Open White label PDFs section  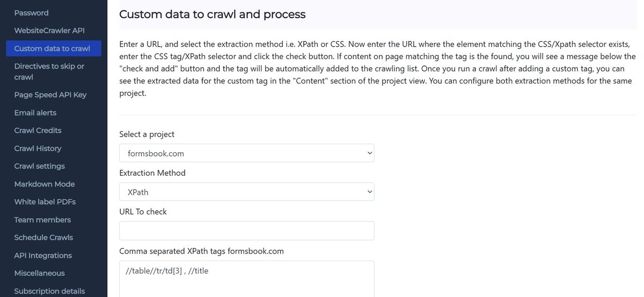click(x=45, y=202)
